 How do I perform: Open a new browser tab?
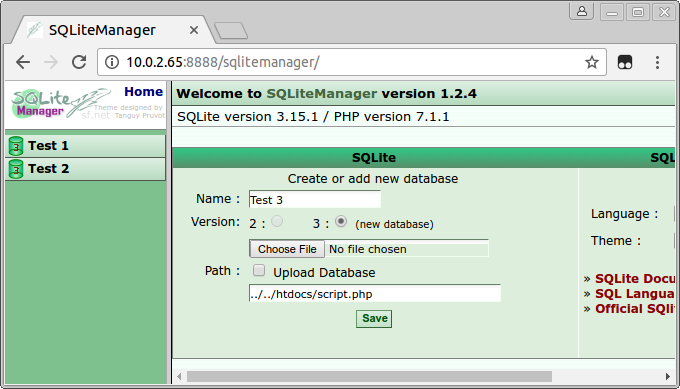(x=231, y=31)
